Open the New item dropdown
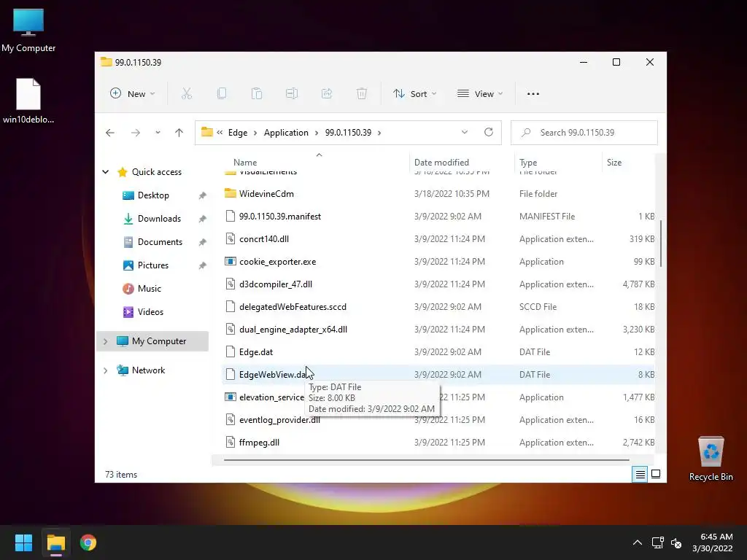This screenshot has width=747, height=560. 133,94
